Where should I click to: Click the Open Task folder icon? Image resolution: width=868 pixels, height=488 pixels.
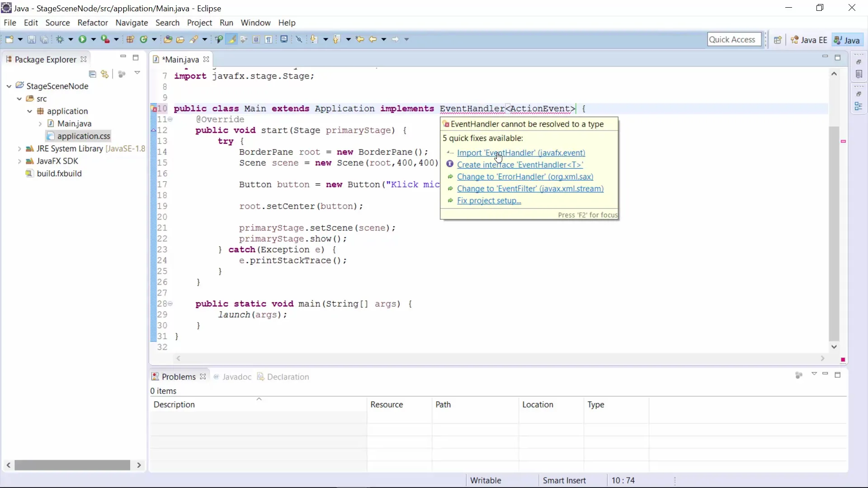(x=180, y=39)
